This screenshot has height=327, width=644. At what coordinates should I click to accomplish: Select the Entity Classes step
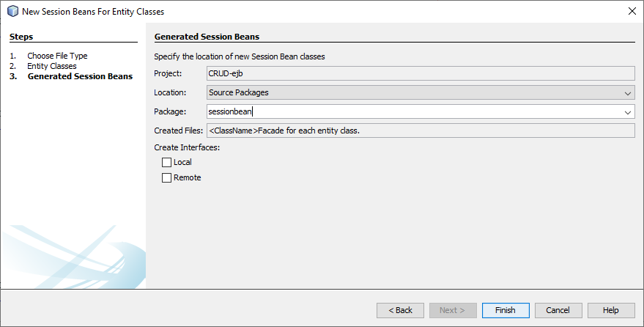[x=52, y=66]
